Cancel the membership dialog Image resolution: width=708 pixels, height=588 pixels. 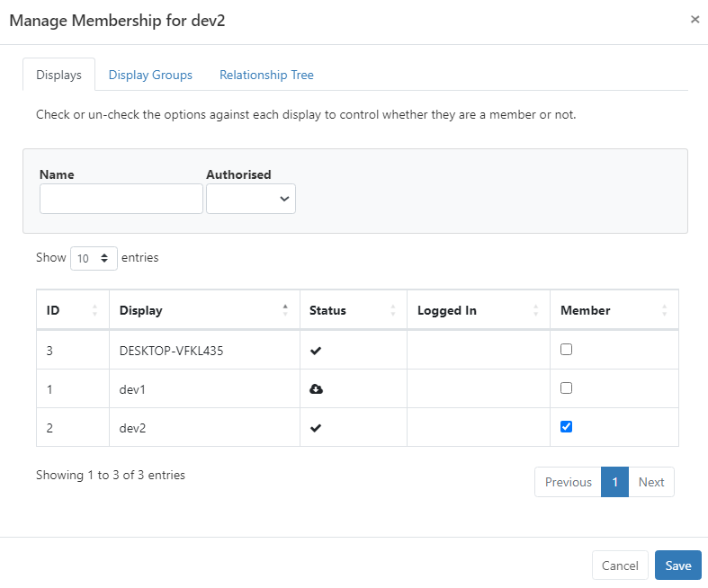(620, 565)
